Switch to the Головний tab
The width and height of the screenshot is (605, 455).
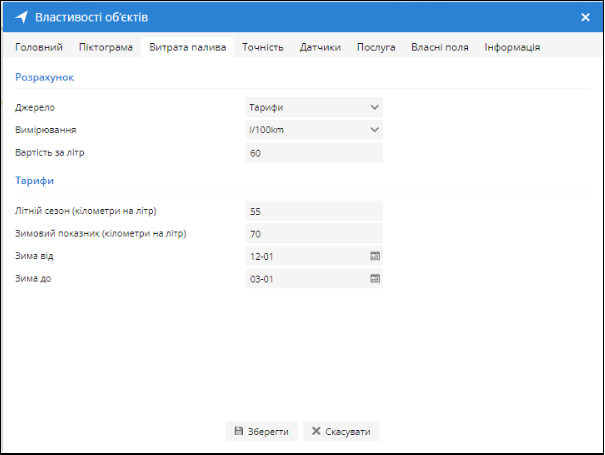39,47
